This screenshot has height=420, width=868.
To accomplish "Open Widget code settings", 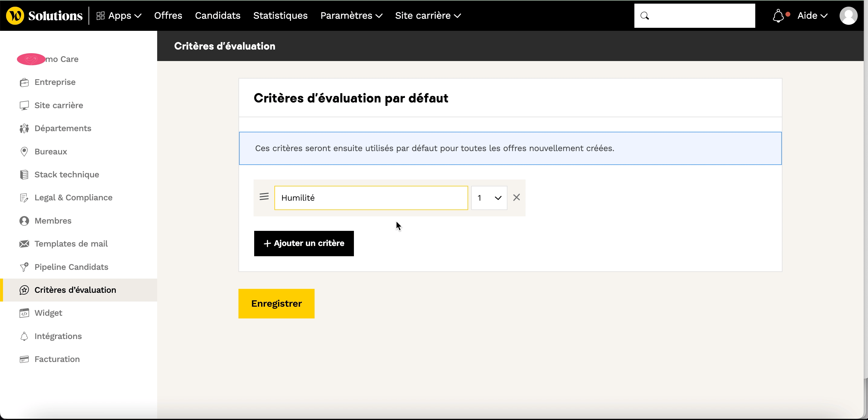I will click(48, 313).
